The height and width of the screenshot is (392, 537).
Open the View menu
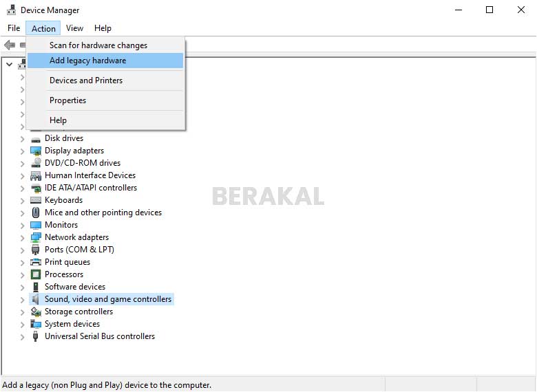(x=74, y=28)
